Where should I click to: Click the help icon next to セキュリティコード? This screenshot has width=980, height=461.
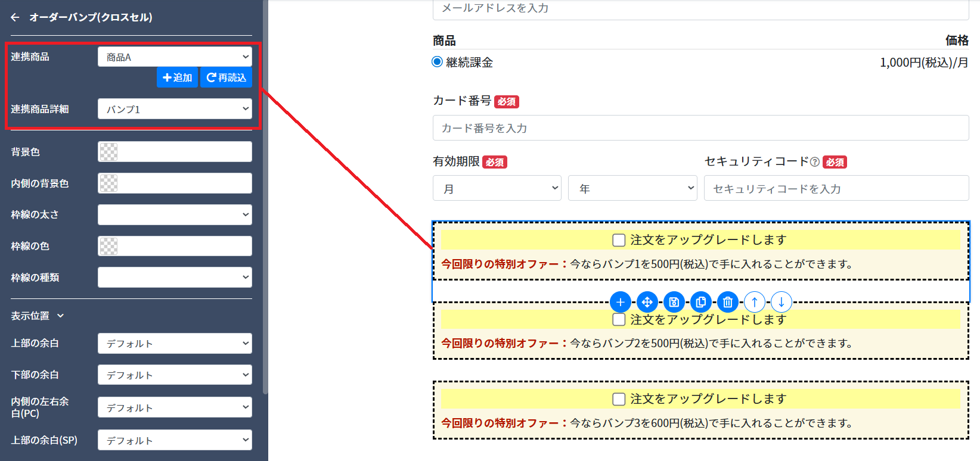[814, 161]
